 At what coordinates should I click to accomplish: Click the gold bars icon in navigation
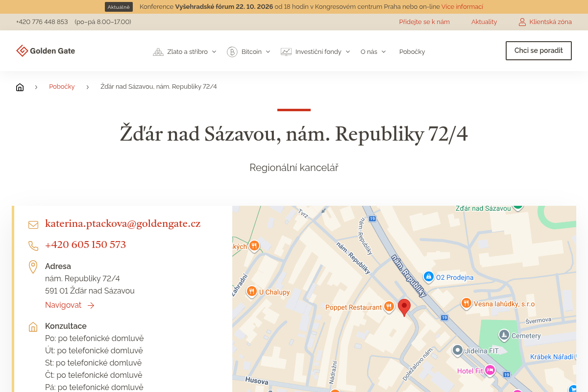point(158,52)
